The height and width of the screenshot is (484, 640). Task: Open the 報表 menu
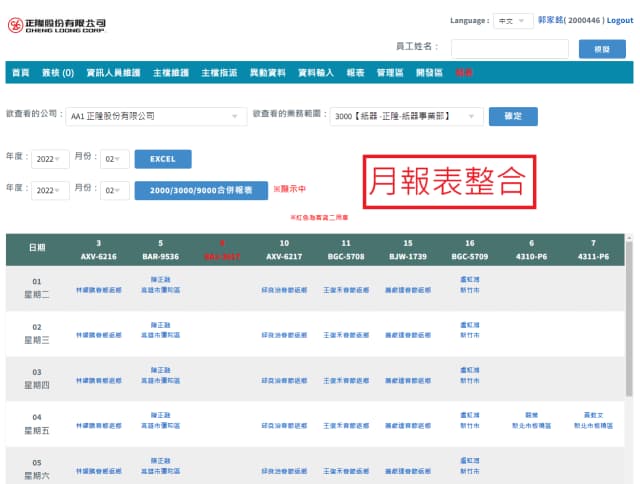[355, 73]
